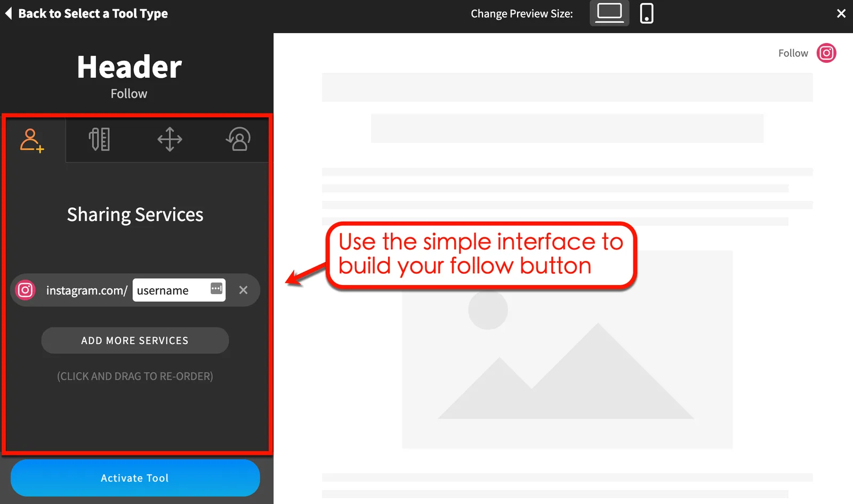Click the 'Follow' label in the preview
The image size is (853, 504).
point(793,53)
